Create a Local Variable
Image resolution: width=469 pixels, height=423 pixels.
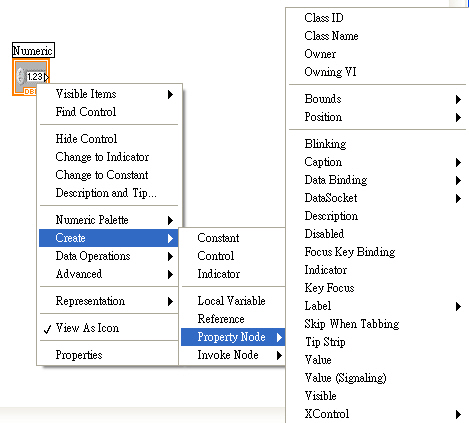tap(233, 301)
